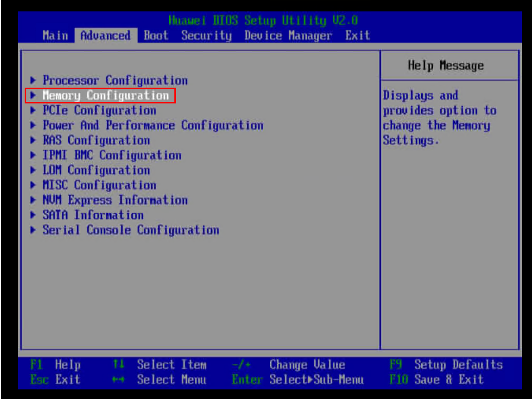Image resolution: width=532 pixels, height=399 pixels.
Task: Expand PCIe Configuration entry
Action: (93, 110)
